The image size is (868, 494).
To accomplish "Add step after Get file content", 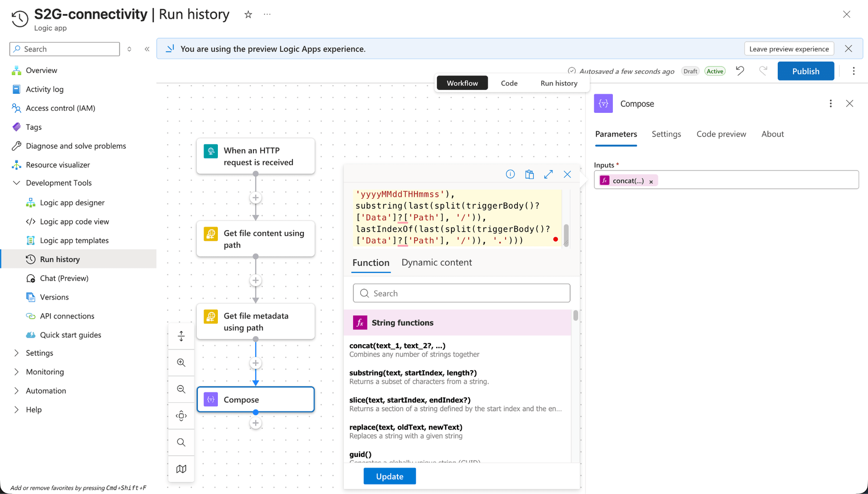I will (x=256, y=280).
